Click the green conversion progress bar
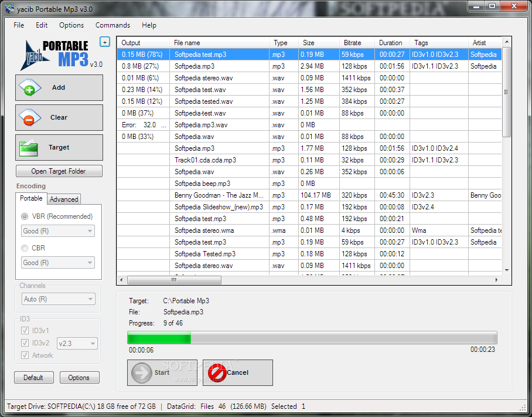 (312, 338)
